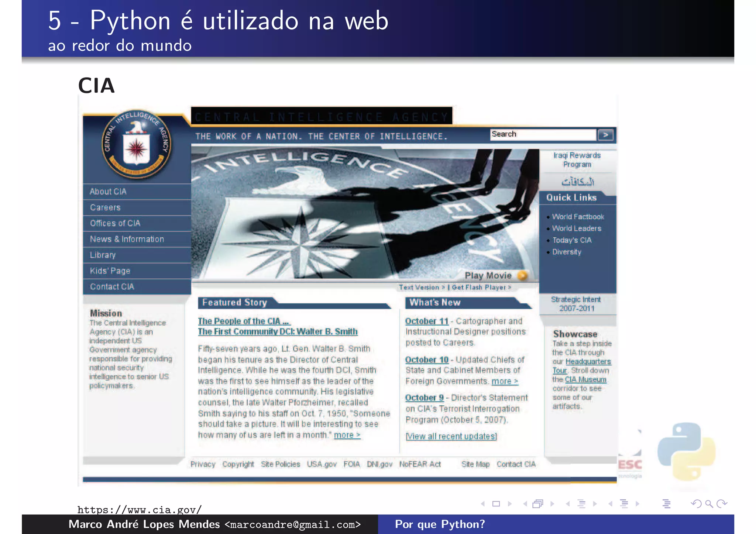Screen dimensions: 756x534
Task: Click inside the Search input field
Action: click(x=543, y=134)
